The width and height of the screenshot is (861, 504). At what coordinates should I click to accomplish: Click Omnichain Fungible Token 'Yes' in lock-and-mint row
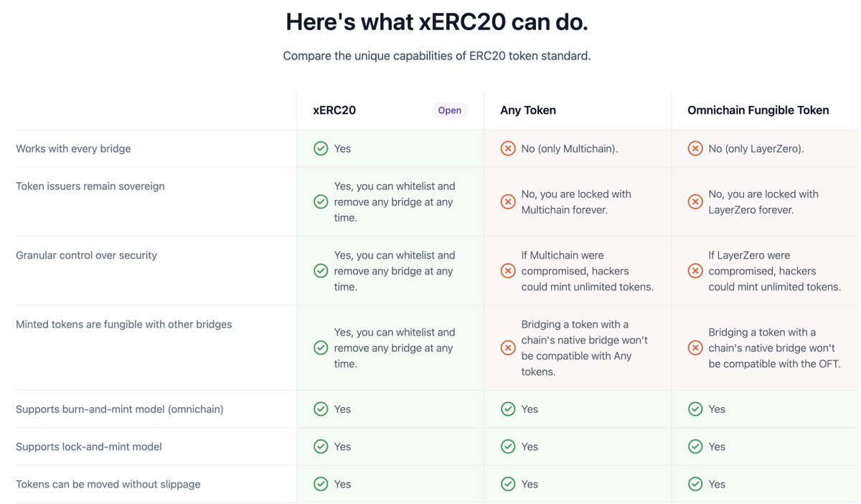click(x=717, y=447)
